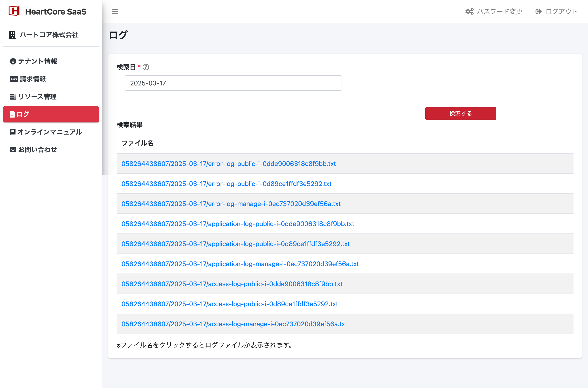This screenshot has width=588, height=388.
Task: Click the HeartCore red H logo
Action: (14, 11)
